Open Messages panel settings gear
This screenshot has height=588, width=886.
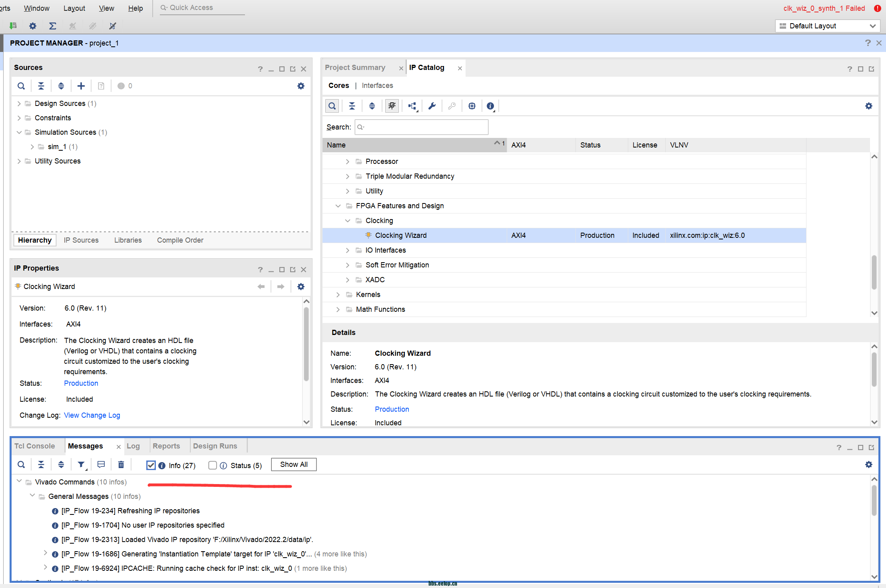869,464
